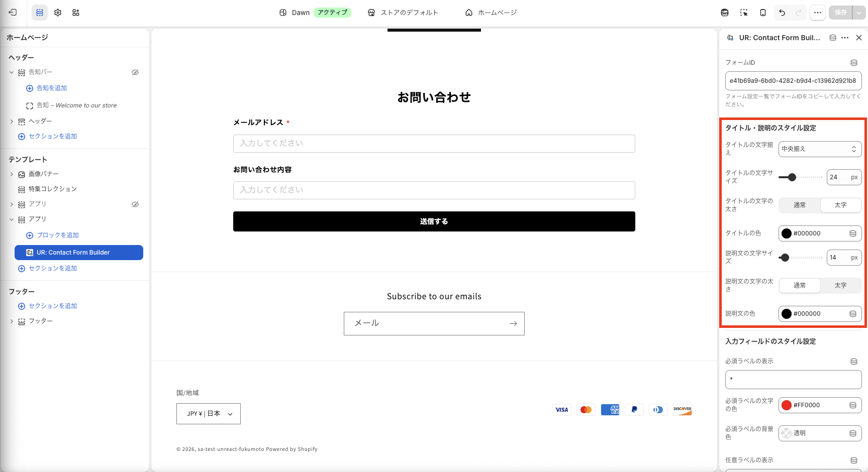Expand the hidden アプリ section
This screenshot has height=472, width=868.
12,204
